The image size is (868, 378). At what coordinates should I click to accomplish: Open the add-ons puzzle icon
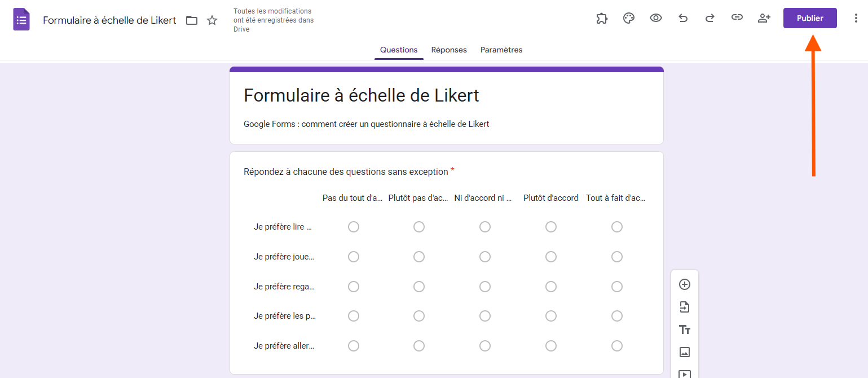click(602, 18)
